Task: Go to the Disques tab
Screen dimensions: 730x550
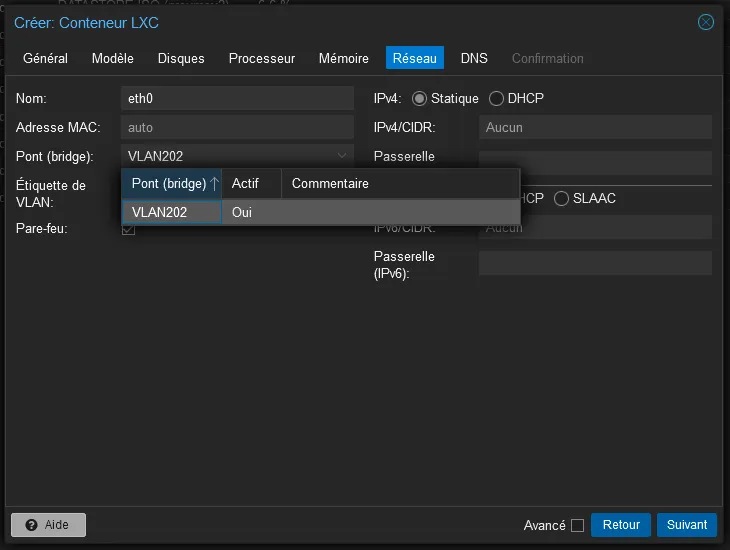Action: point(181,58)
